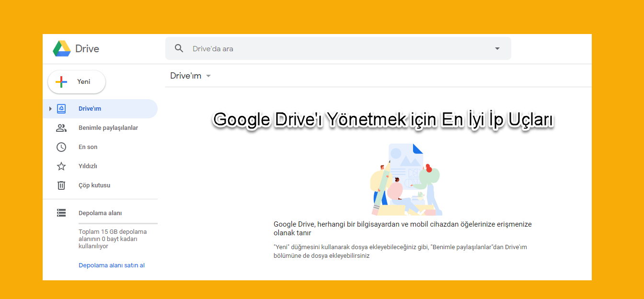
Task: Open the En son recent list
Action: tap(100, 147)
